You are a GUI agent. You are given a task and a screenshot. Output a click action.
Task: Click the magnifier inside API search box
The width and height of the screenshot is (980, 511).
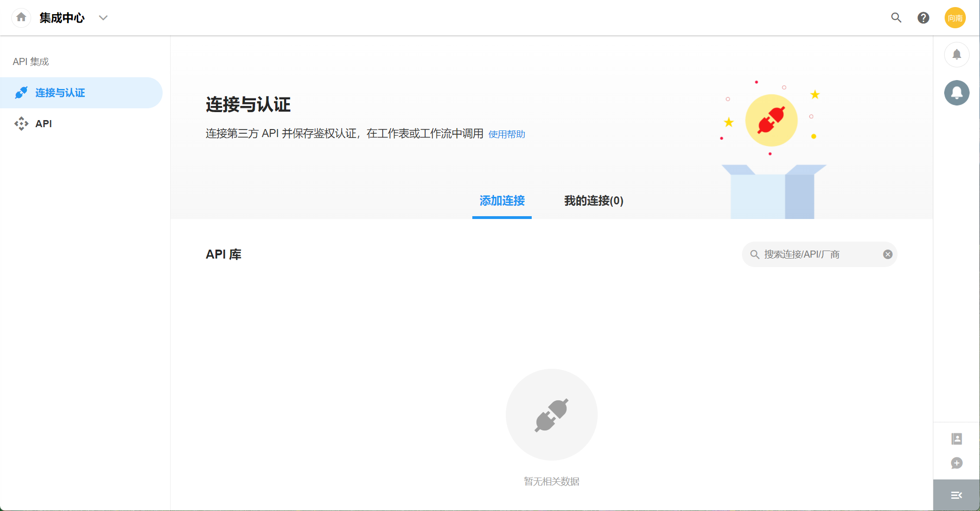[x=754, y=254]
